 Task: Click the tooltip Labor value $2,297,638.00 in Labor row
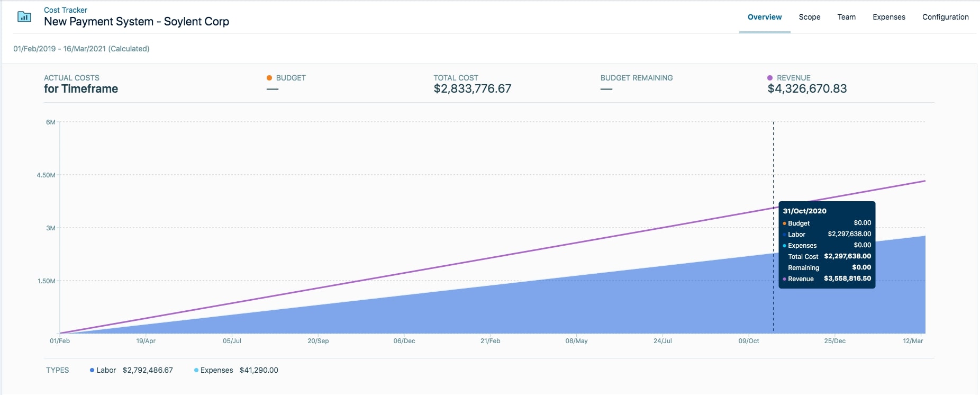click(849, 234)
